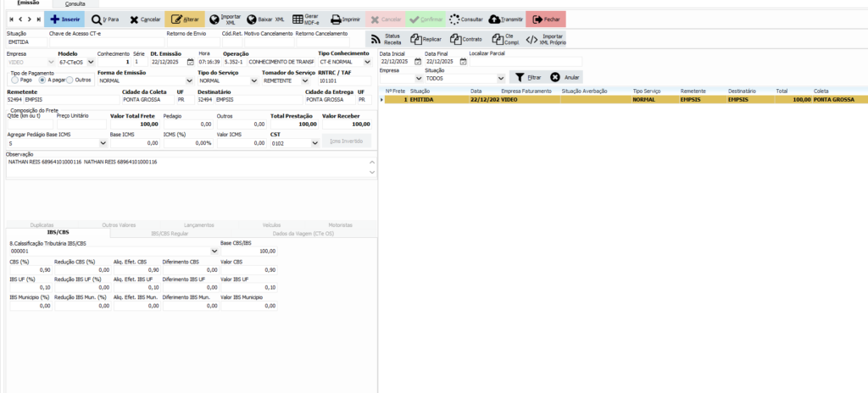Select Outros payment type radio

pos(70,80)
